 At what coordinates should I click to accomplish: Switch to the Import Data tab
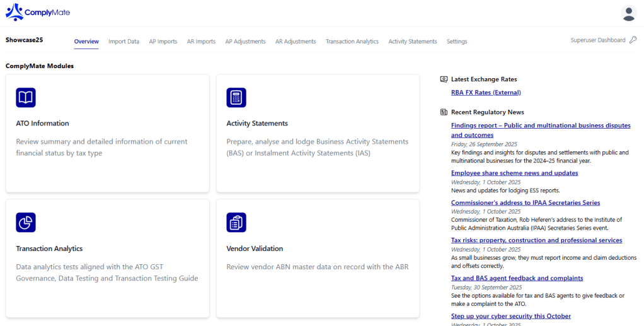click(124, 42)
